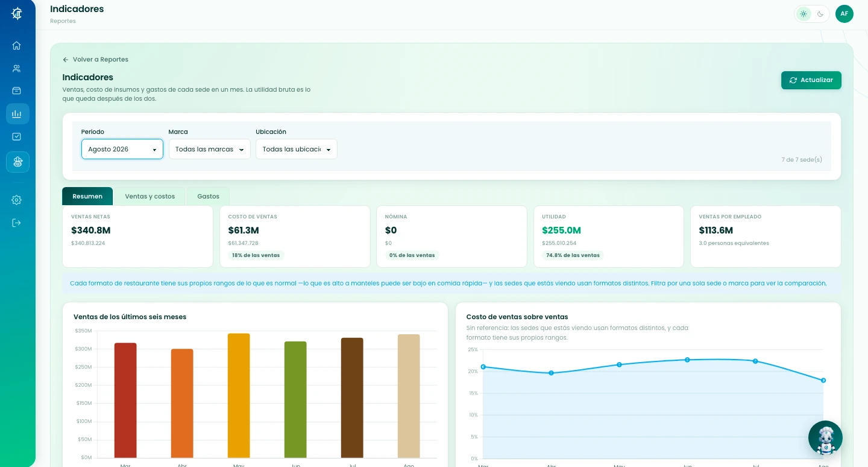The image size is (868, 467).
Task: Click the logout icon in sidebar
Action: (17, 223)
